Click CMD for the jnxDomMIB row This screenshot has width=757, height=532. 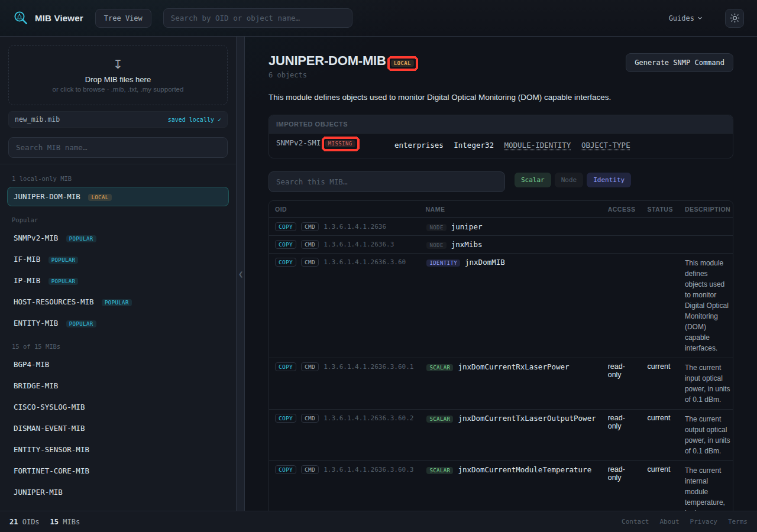pos(310,262)
